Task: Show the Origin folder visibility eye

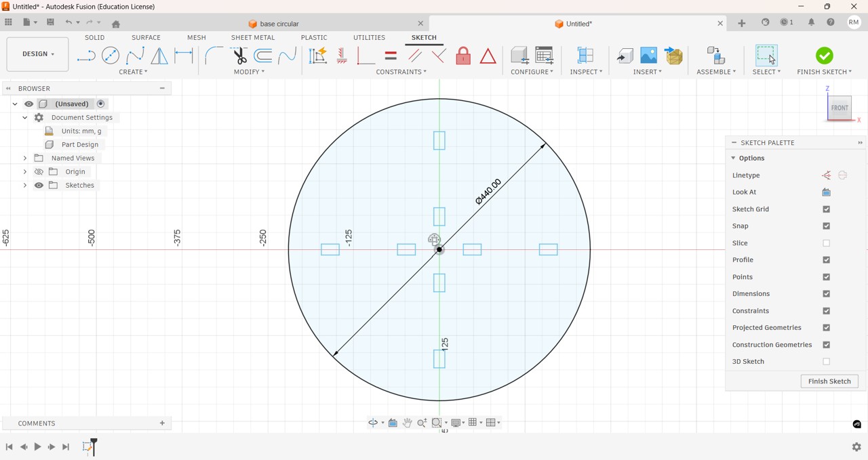Action: tap(39, 172)
